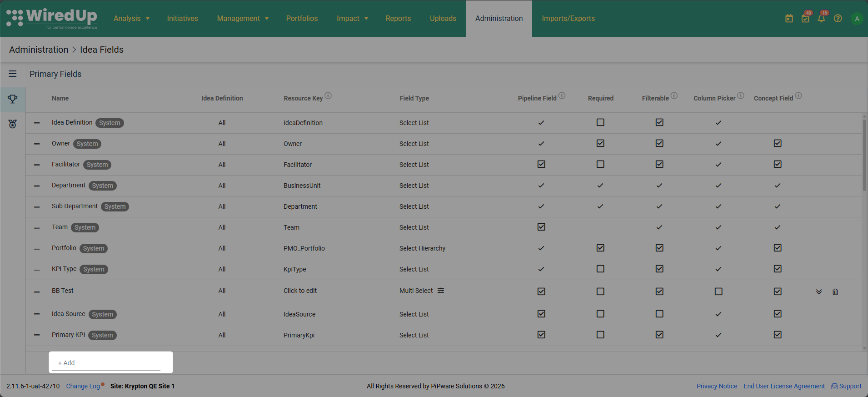Image resolution: width=868 pixels, height=397 pixels.
Task: Select the trophy icon in sidebar
Action: [13, 99]
